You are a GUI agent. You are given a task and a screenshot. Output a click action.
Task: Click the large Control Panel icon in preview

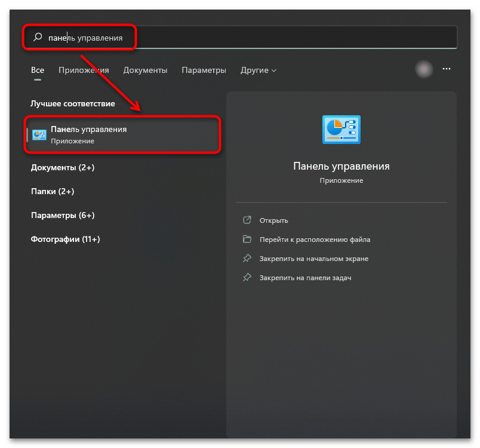pyautogui.click(x=341, y=130)
